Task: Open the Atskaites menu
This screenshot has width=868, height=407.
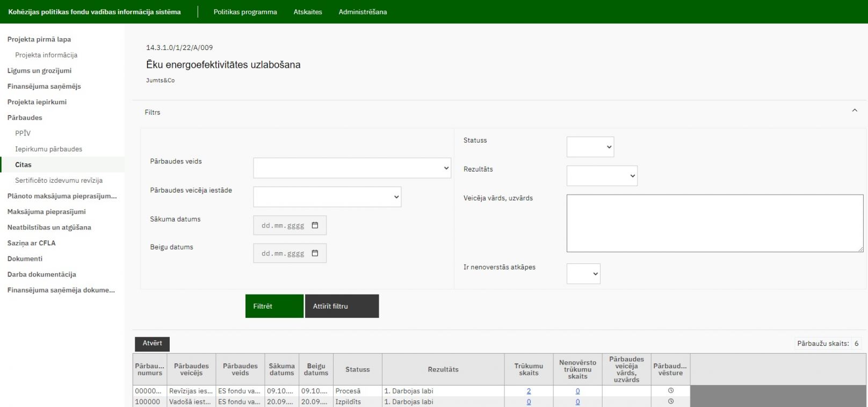Action: 308,12
